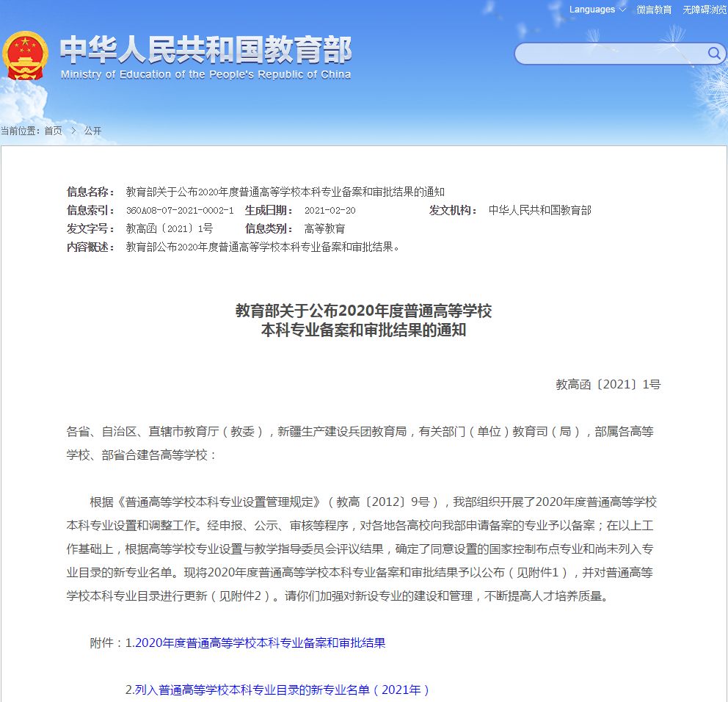Click the bold notice headline 教育部关于公布2020年度普通高等学校
The height and width of the screenshot is (702, 728).
363,311
